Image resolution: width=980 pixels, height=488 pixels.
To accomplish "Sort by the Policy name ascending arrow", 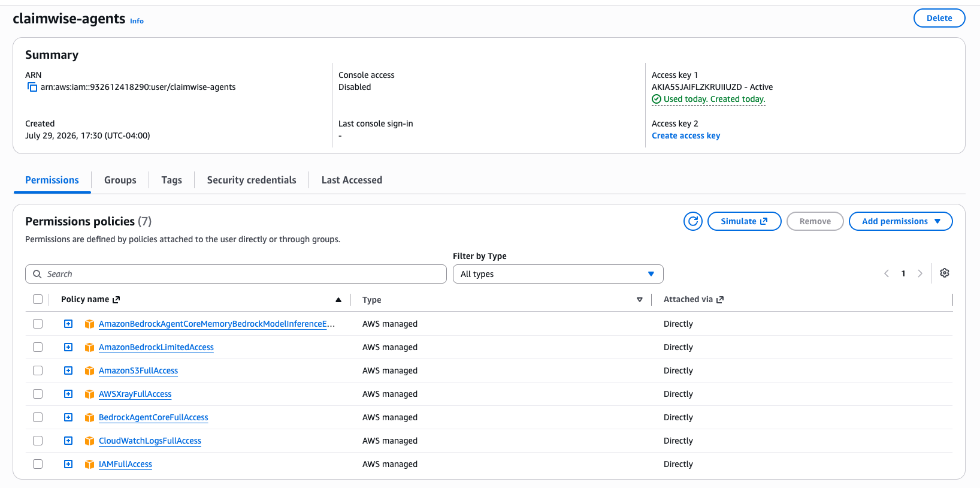I will (338, 300).
